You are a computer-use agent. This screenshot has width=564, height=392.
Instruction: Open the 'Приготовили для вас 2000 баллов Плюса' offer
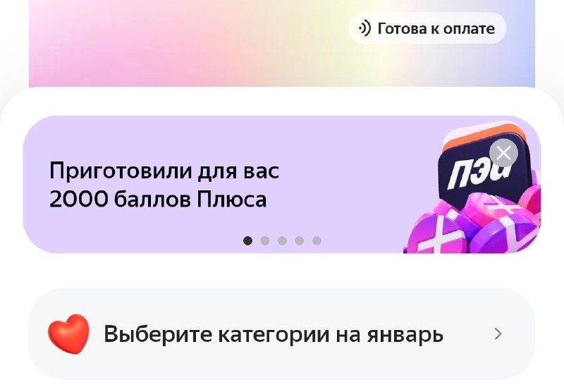click(x=164, y=185)
